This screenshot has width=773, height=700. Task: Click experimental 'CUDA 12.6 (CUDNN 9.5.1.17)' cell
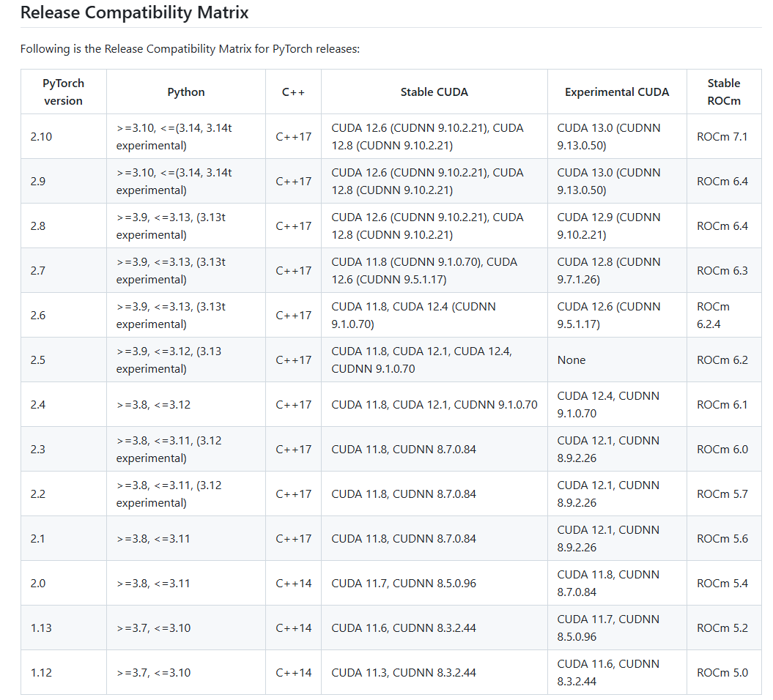(617, 316)
